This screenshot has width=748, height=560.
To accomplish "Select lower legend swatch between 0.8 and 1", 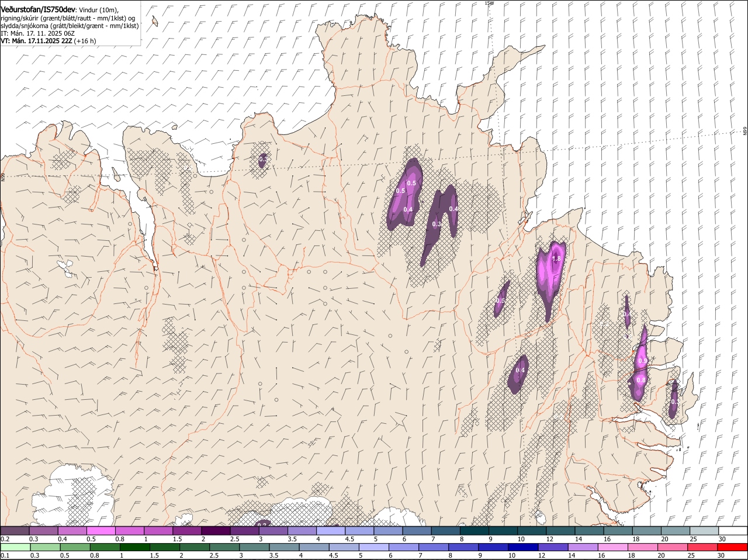I will (105, 547).
